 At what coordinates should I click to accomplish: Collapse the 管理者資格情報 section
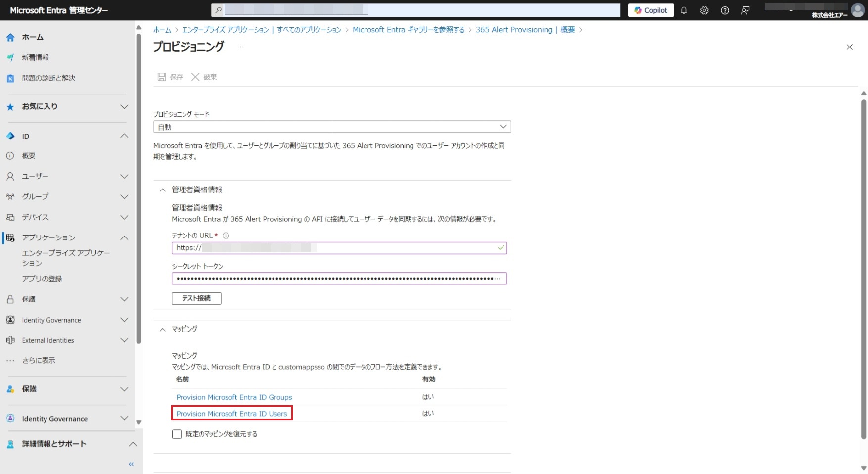pyautogui.click(x=162, y=190)
